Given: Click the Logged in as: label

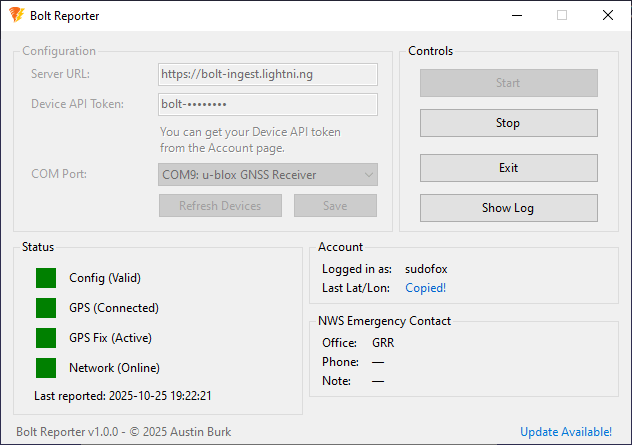Looking at the screenshot, I should pos(357,269).
